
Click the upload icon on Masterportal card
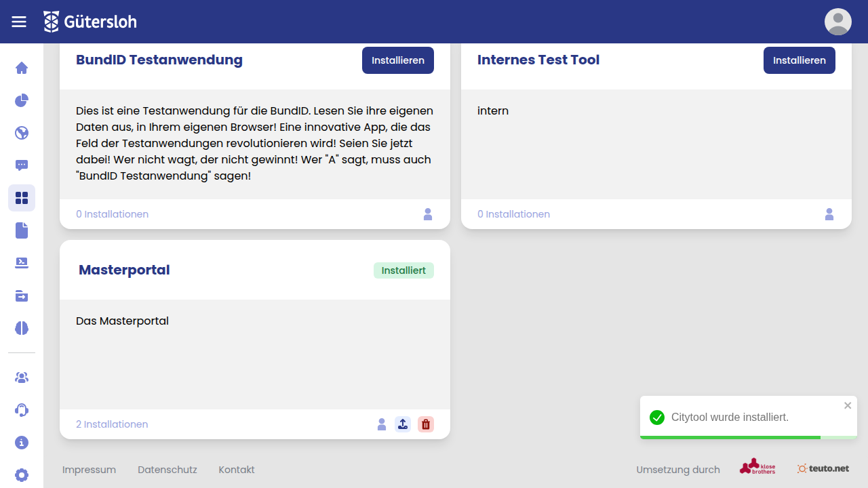(403, 424)
